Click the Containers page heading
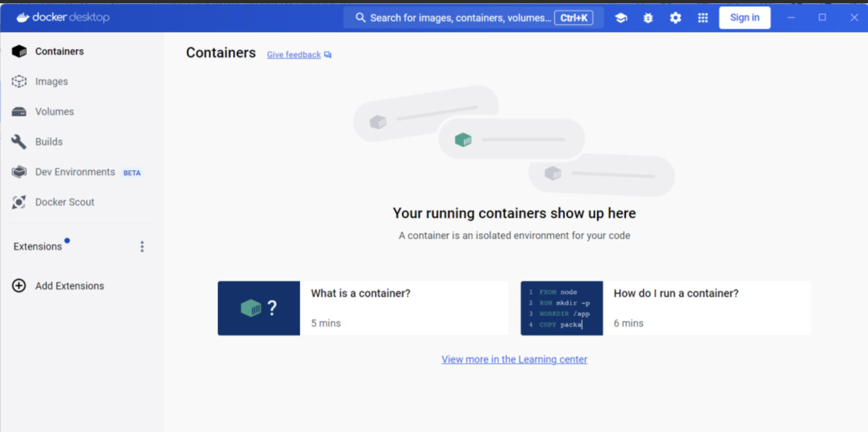868x432 pixels. [221, 53]
